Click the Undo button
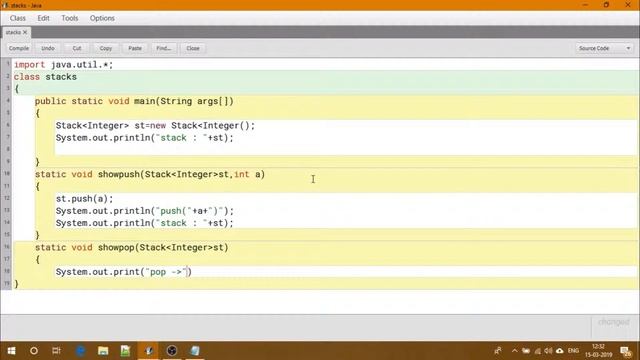This screenshot has height=360, width=640. [x=48, y=48]
